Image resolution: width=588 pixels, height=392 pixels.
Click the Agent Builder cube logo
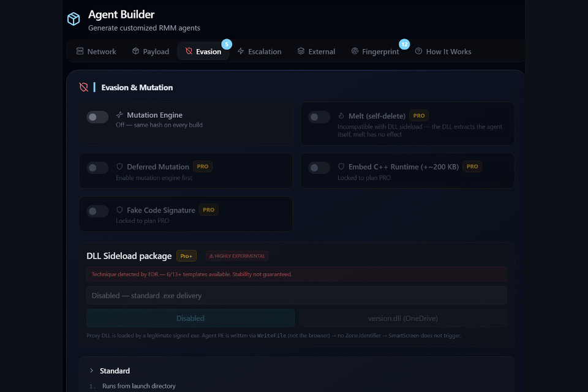pyautogui.click(x=73, y=19)
